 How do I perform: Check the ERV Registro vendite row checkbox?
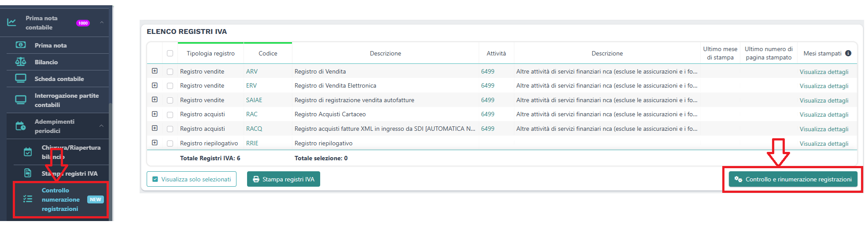(x=170, y=86)
